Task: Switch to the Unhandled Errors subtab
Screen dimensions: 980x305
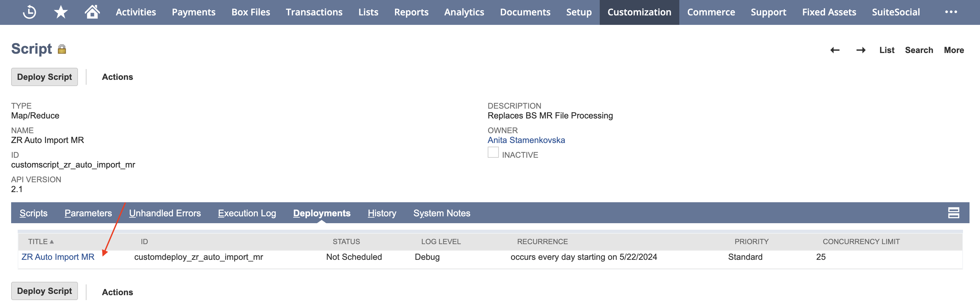Action: click(x=165, y=213)
